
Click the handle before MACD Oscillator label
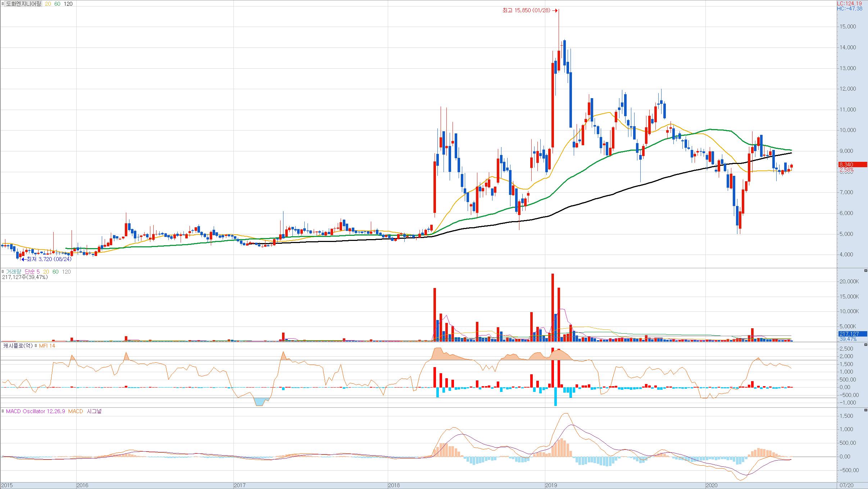pyautogui.click(x=3, y=411)
